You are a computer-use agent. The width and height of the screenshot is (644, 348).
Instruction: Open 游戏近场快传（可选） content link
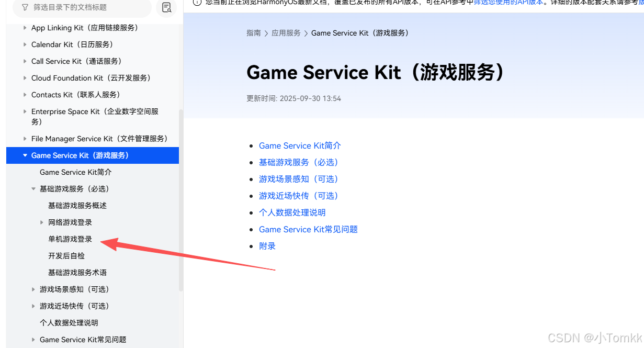coord(299,196)
